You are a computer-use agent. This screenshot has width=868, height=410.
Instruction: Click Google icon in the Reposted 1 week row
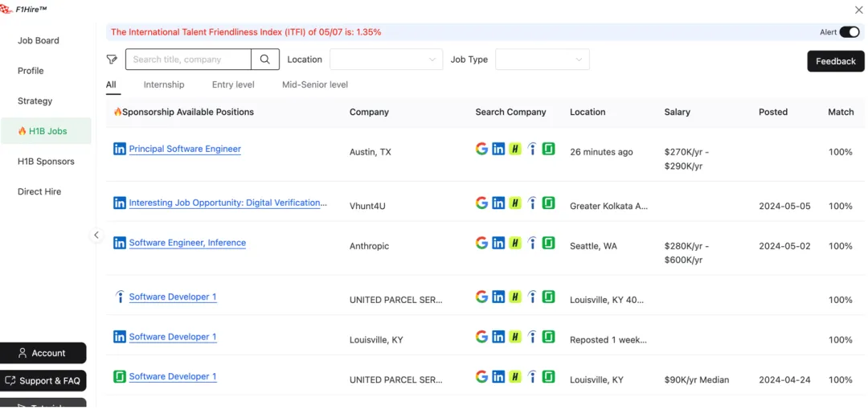tap(481, 336)
